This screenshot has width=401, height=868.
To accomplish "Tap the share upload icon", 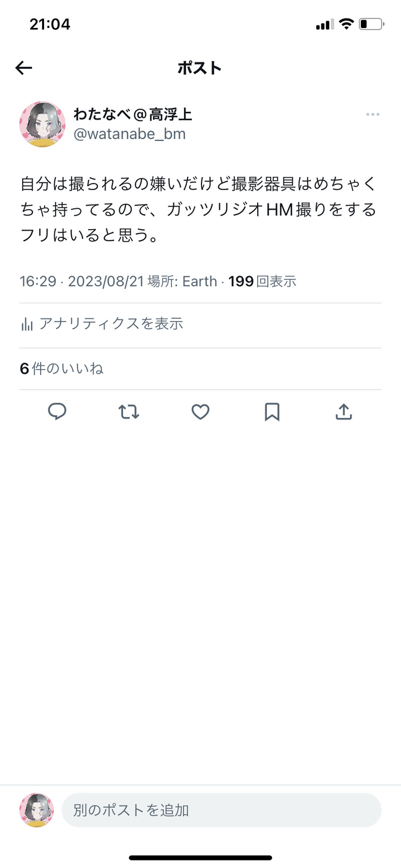I will [x=344, y=412].
